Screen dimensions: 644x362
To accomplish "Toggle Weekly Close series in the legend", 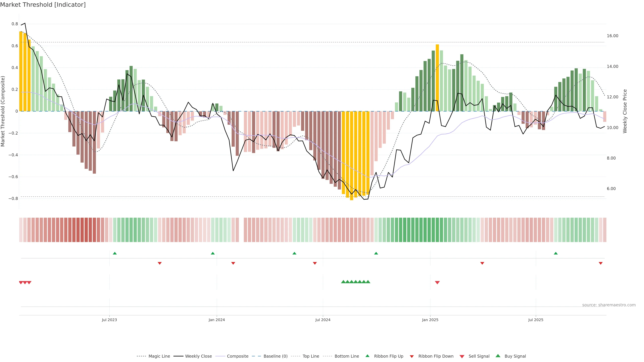I will [198, 356].
